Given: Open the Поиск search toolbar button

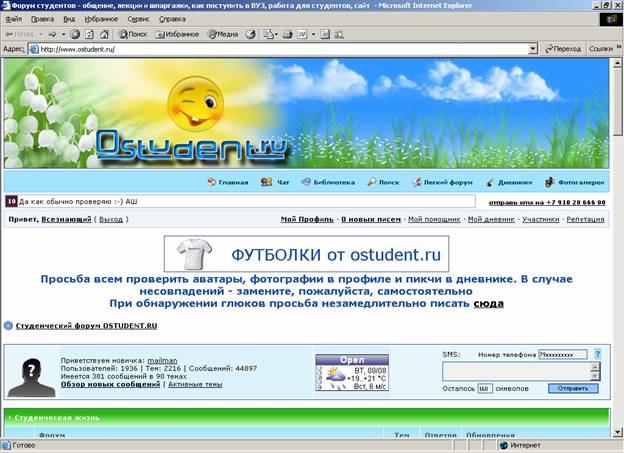Looking at the screenshot, I should 133,34.
